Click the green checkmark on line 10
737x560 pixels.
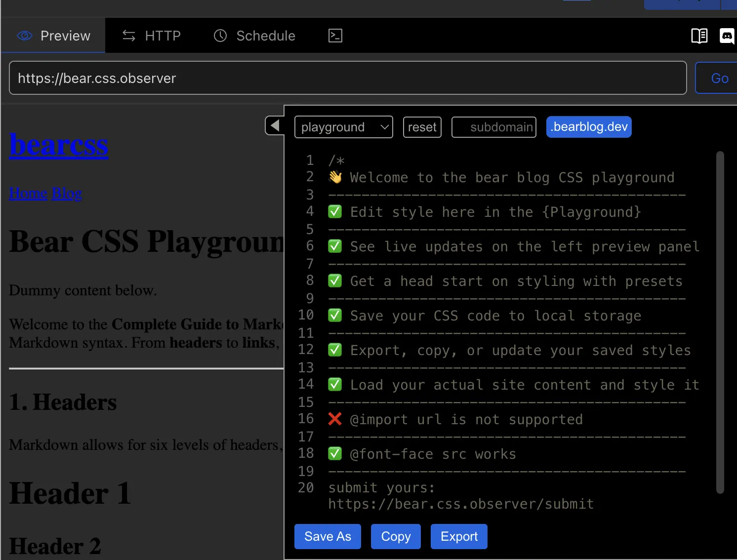coord(335,315)
